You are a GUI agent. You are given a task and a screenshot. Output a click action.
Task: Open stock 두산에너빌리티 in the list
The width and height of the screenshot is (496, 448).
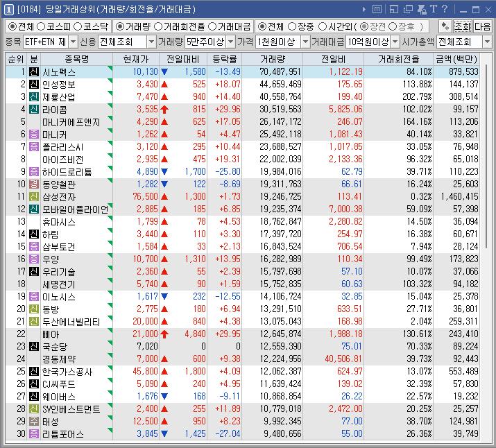point(71,322)
